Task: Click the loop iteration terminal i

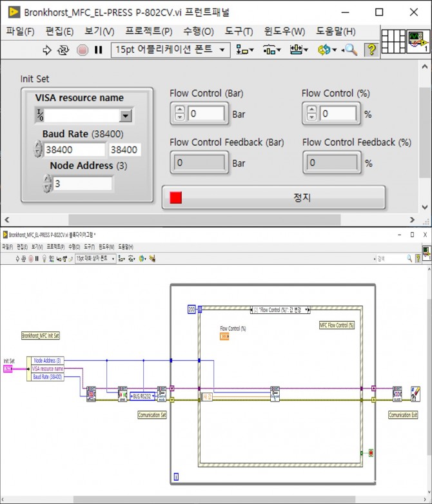Action: pyautogui.click(x=176, y=477)
